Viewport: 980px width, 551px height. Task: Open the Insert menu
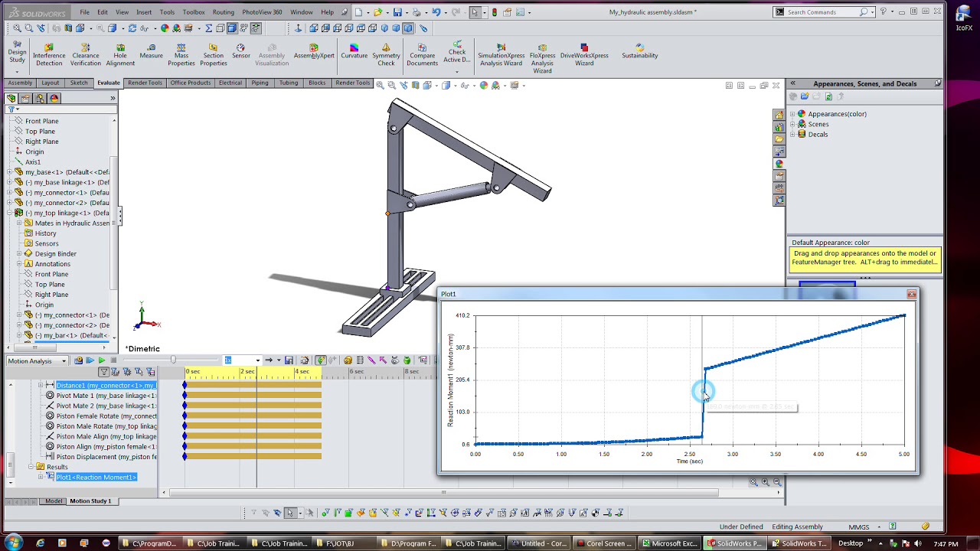[144, 12]
